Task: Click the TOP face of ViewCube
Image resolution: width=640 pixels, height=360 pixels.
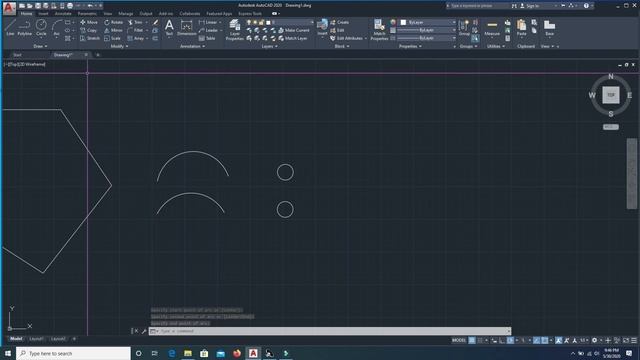Action: pyautogui.click(x=611, y=95)
